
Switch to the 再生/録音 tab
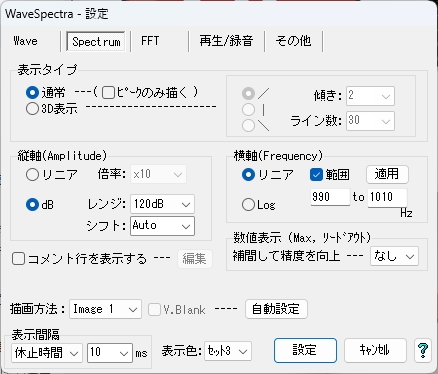click(x=226, y=41)
